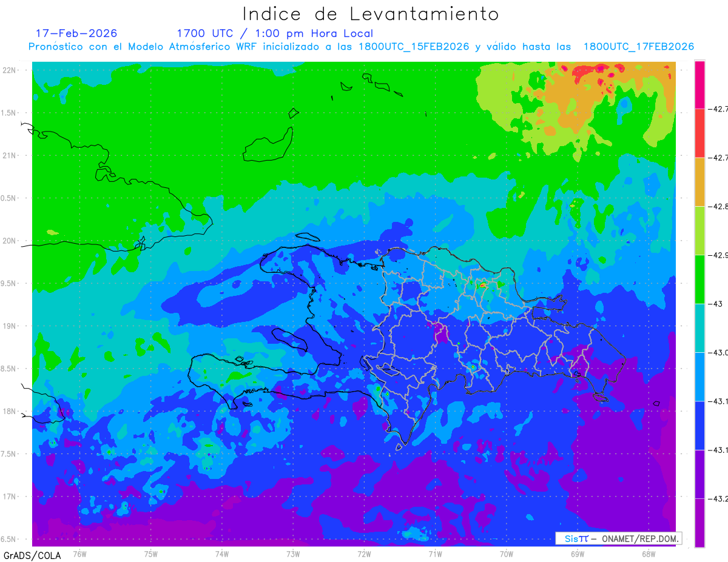Click the '71W' longitude label
Screen dimensions: 728x562
[x=435, y=554]
